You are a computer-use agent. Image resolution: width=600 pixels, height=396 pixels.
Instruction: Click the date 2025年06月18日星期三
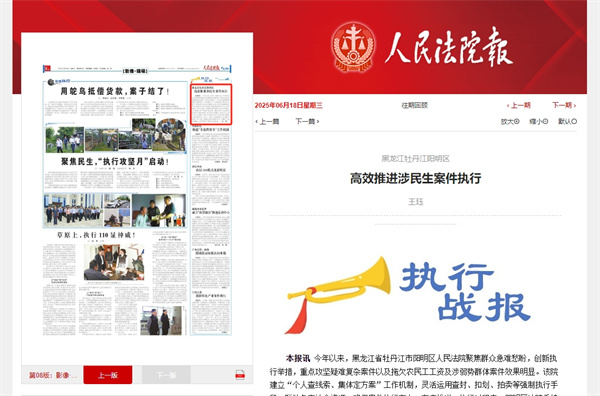coord(289,105)
